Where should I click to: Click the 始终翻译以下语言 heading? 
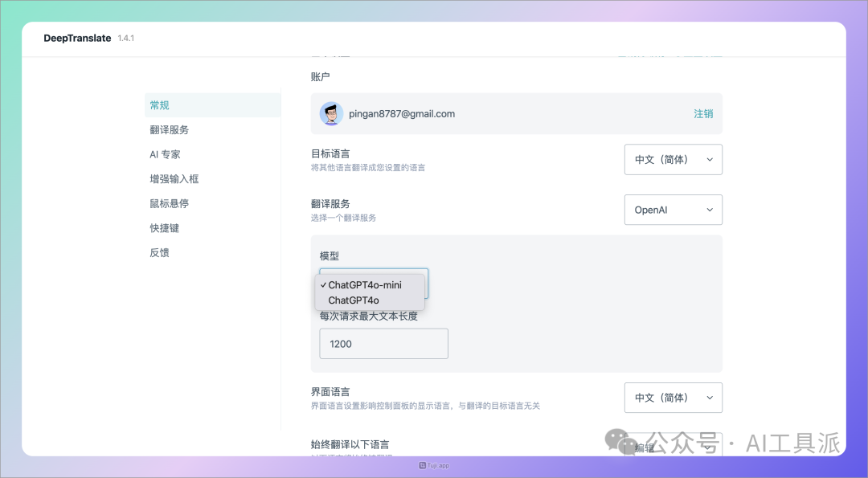(x=350, y=444)
